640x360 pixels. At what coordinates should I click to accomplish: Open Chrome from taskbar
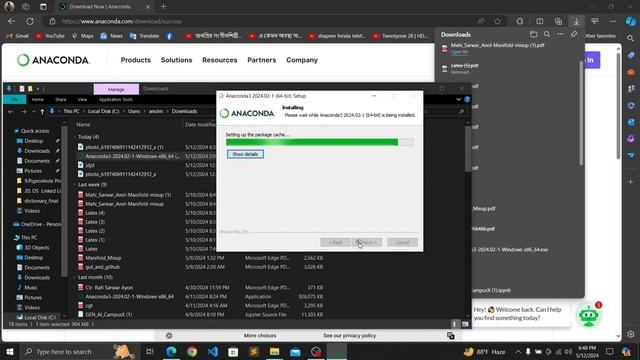pos(192,351)
